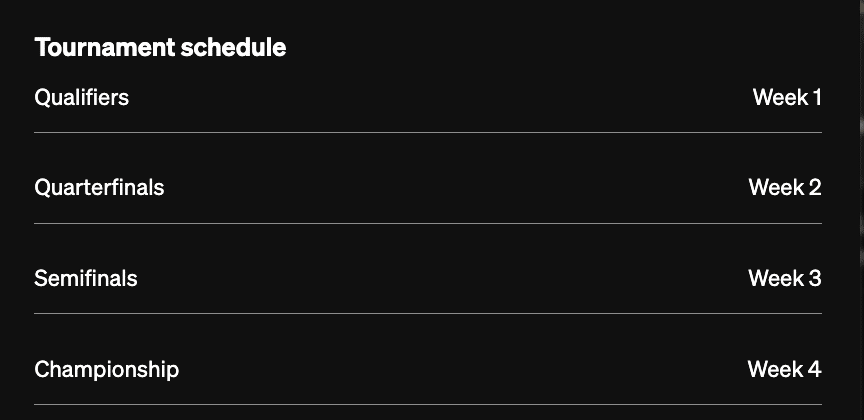Click the divider line below Semifinals

pos(428,313)
